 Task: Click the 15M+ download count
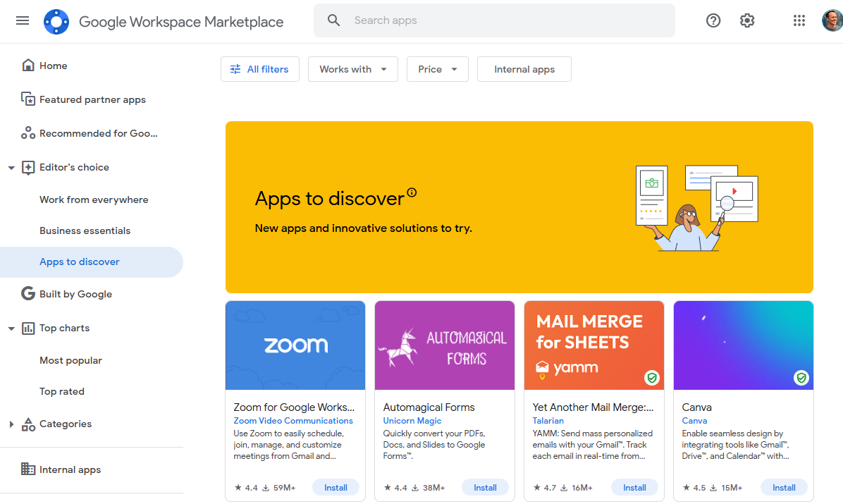[x=732, y=488]
